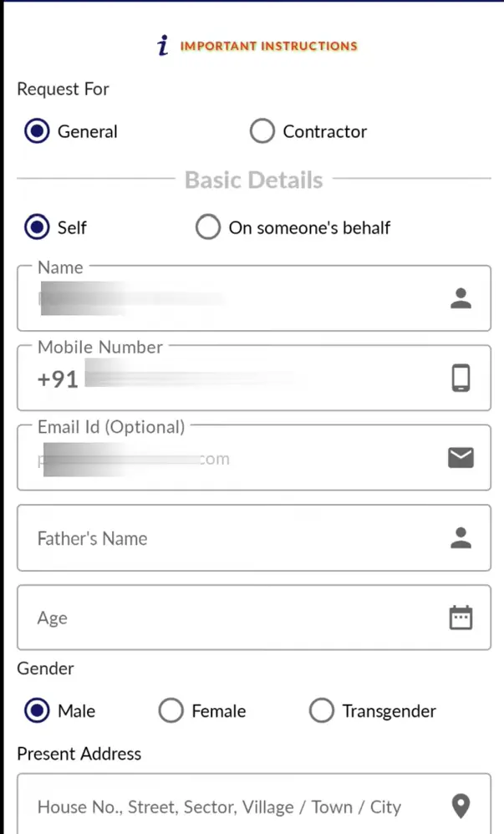Focus the Name input field
The width and height of the screenshot is (504, 834).
tap(234, 298)
